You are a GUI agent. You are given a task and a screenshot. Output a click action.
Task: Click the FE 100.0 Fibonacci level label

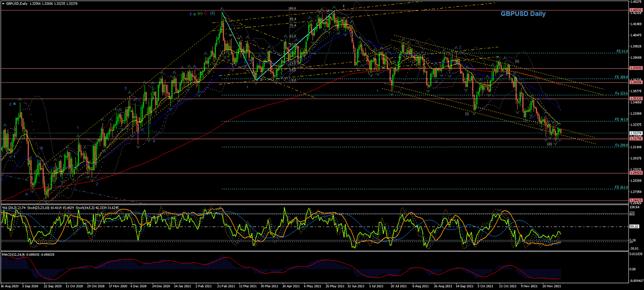tap(621, 77)
